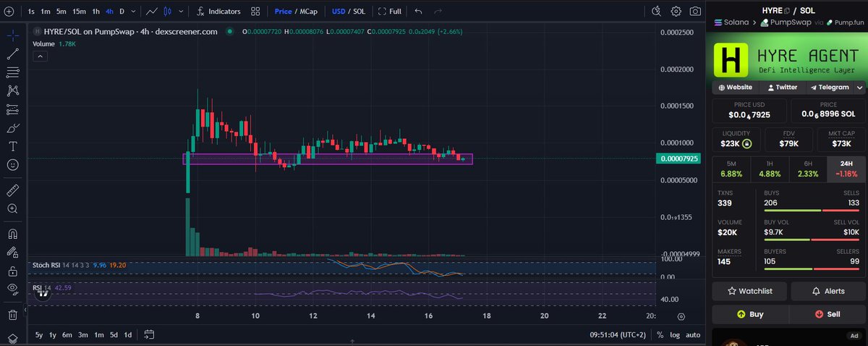Click the liquidity lock icon next to $23K
This screenshot has height=346, width=868.
point(748,144)
